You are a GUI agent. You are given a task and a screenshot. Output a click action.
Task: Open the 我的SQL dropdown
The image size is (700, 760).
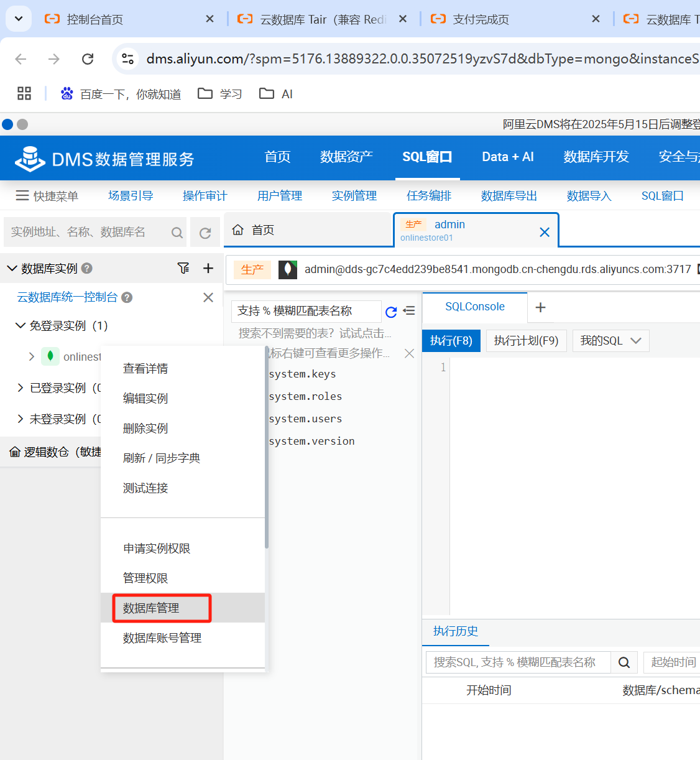point(610,340)
